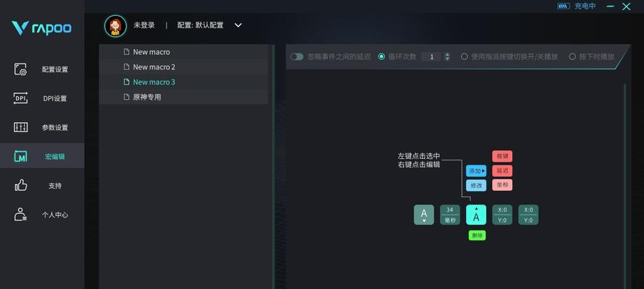Select New macro 2 in list
The image size is (644, 289).
tap(153, 67)
